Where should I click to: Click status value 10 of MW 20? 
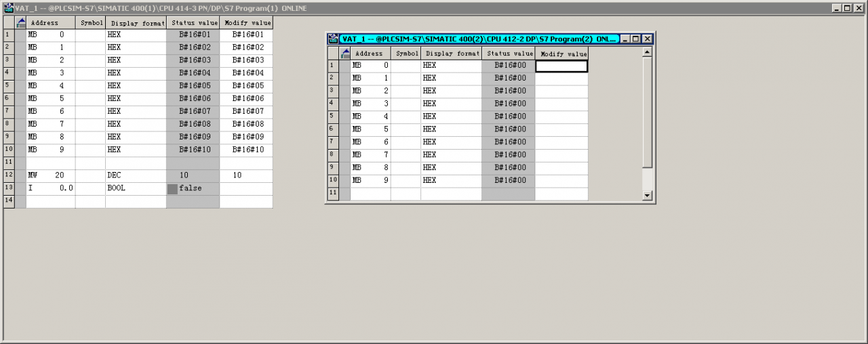coord(193,175)
